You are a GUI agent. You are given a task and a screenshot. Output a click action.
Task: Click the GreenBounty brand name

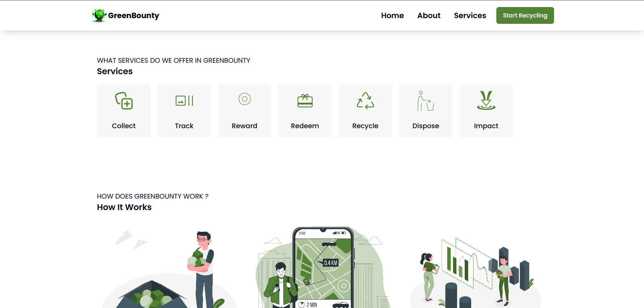tap(134, 15)
